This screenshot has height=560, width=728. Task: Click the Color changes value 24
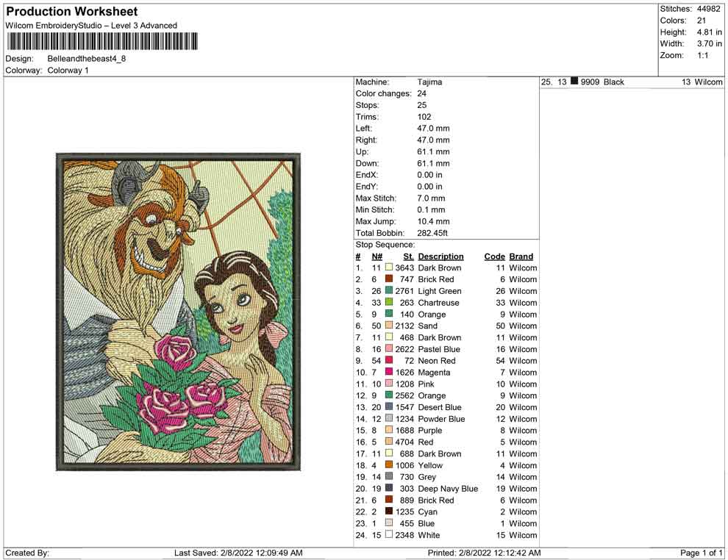click(421, 93)
